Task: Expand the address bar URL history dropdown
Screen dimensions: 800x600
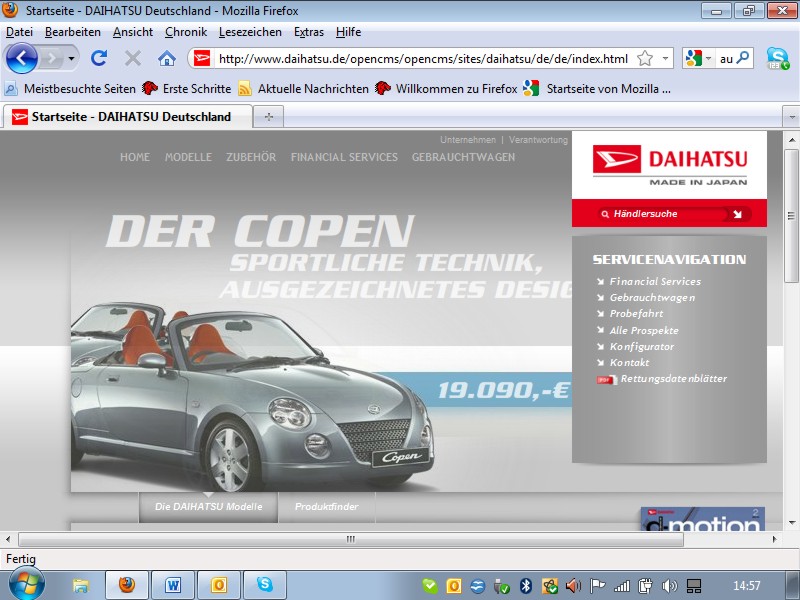Action: point(665,59)
